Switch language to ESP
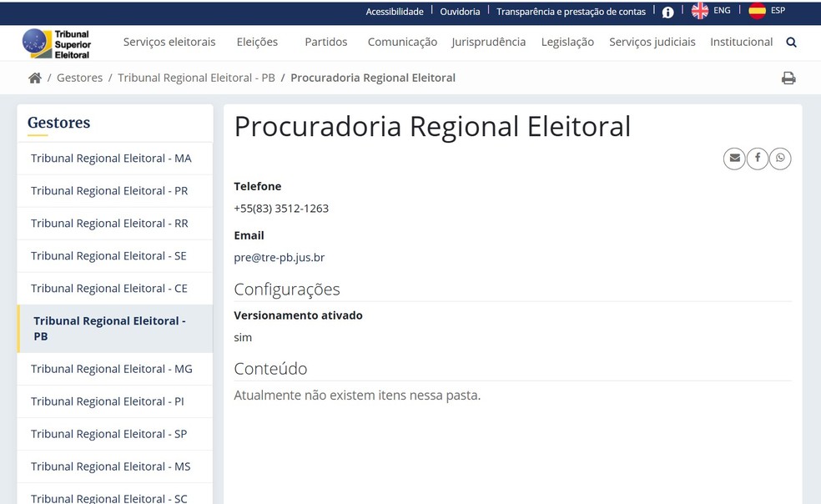 click(778, 11)
